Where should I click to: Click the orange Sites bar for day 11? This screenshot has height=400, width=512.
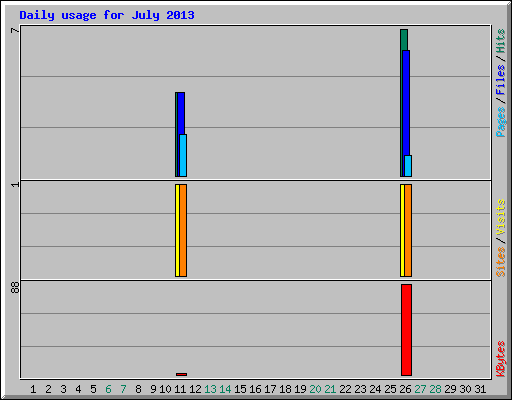coord(183,230)
